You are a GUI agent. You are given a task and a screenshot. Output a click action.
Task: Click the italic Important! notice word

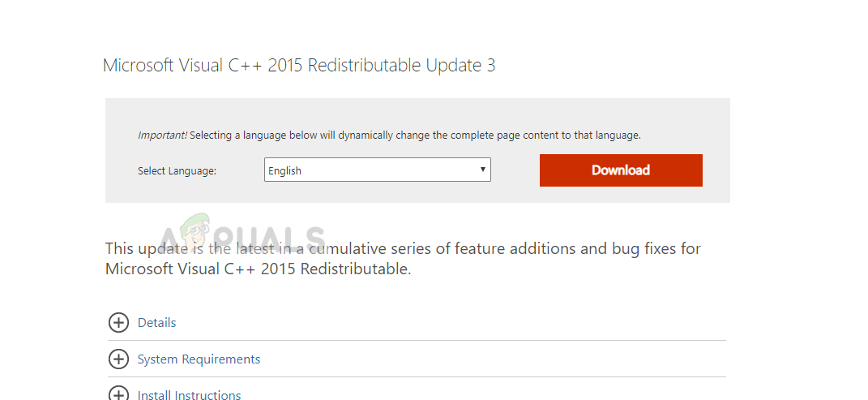tap(162, 135)
